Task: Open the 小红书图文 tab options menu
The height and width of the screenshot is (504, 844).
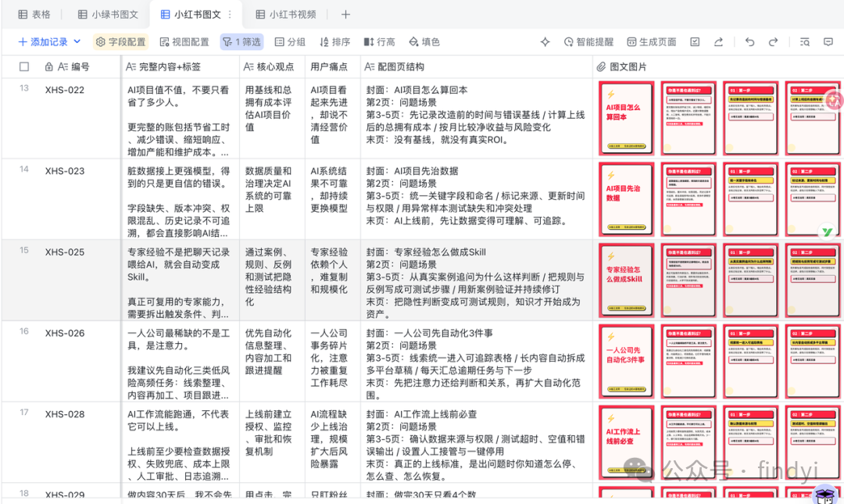Action: pos(230,15)
